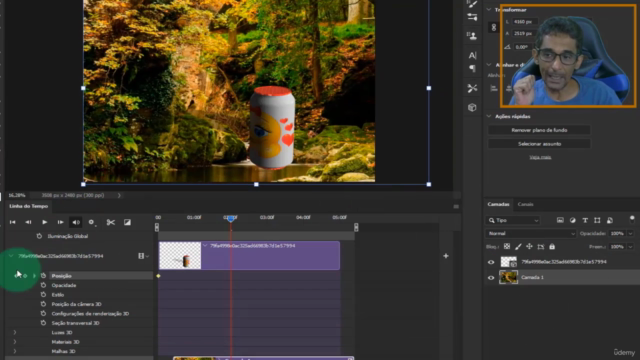Switch to the Camadas tab

[498, 204]
